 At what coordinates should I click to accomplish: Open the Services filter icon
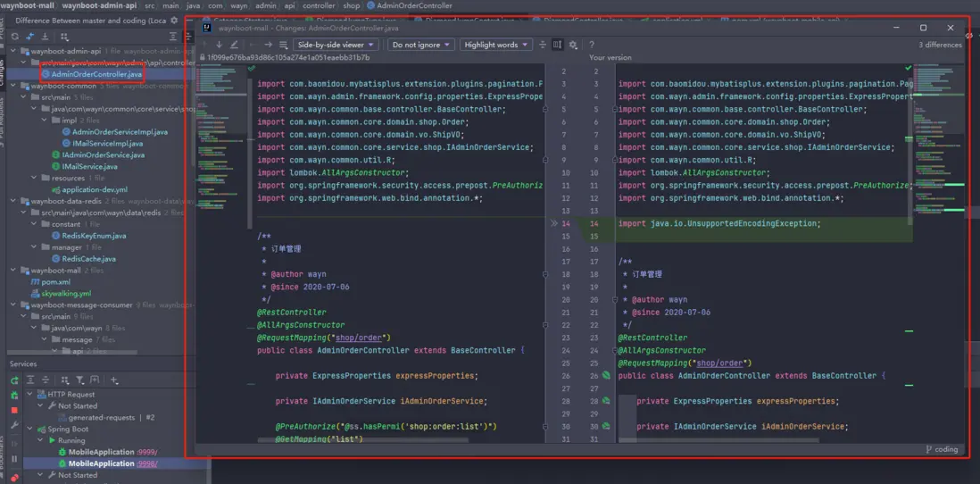80,380
